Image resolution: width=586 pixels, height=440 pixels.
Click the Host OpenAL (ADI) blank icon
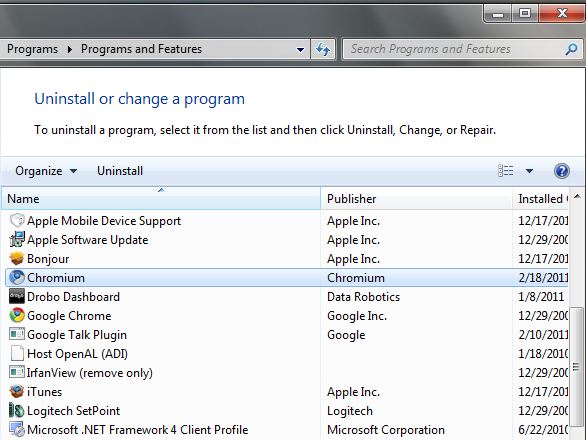coord(17,354)
